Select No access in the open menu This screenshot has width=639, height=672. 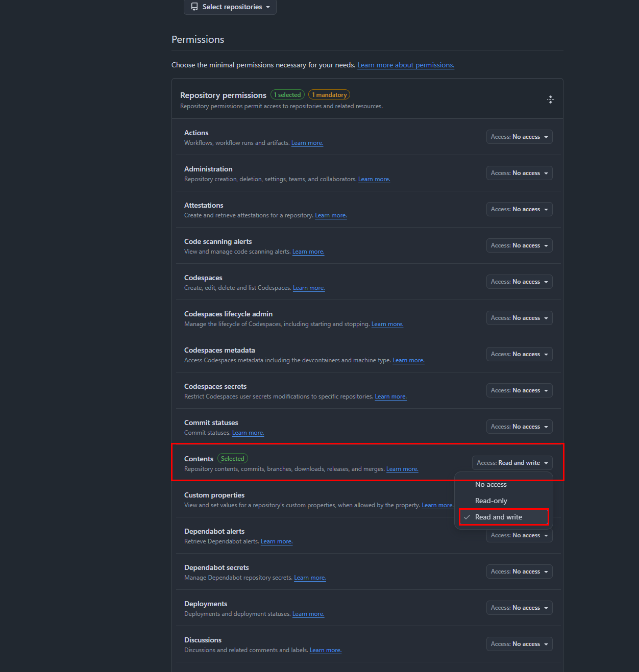[x=490, y=484]
